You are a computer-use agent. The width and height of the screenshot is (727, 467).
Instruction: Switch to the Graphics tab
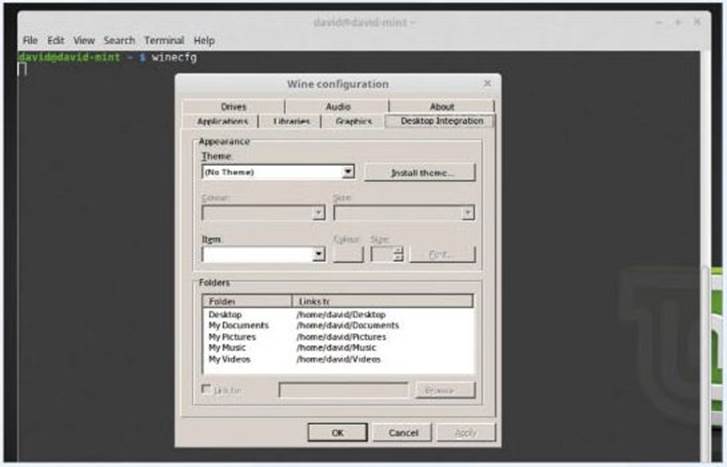click(354, 121)
